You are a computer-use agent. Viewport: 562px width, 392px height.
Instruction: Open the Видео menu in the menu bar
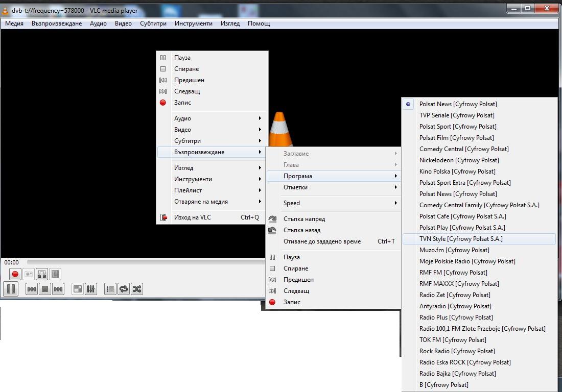123,23
